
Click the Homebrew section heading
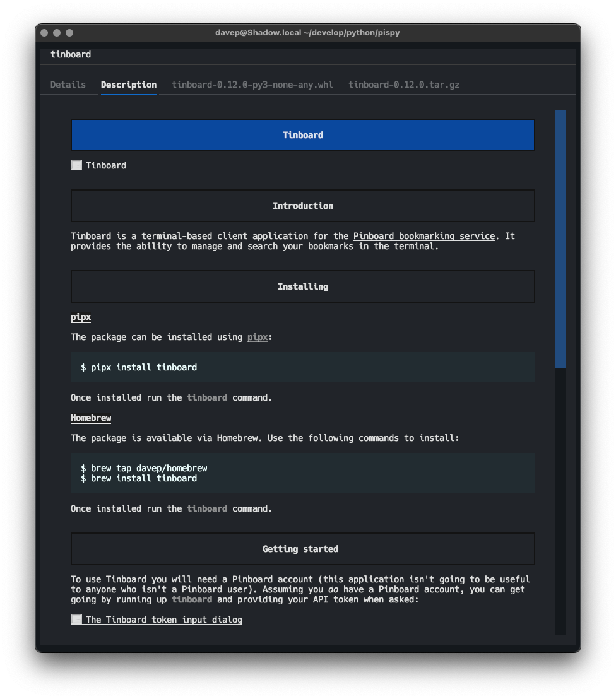(x=90, y=417)
